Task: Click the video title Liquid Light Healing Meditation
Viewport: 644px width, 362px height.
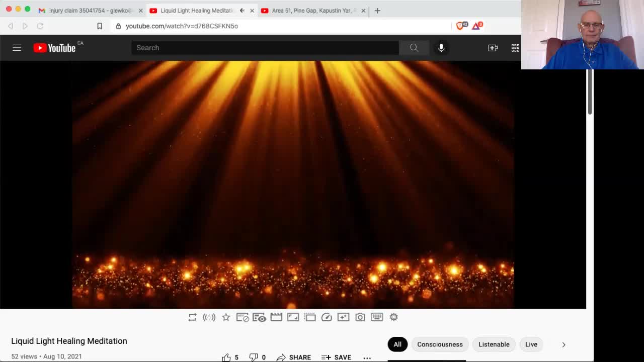Action: click(69, 341)
